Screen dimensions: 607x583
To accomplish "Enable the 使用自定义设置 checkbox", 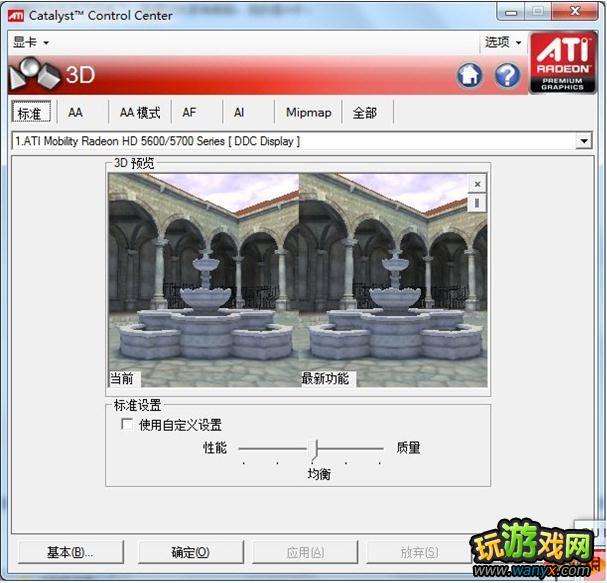I will click(x=127, y=424).
